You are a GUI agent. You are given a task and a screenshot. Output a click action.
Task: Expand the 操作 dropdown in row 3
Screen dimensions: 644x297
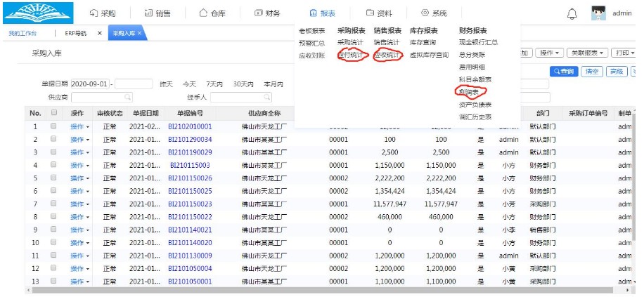point(80,152)
